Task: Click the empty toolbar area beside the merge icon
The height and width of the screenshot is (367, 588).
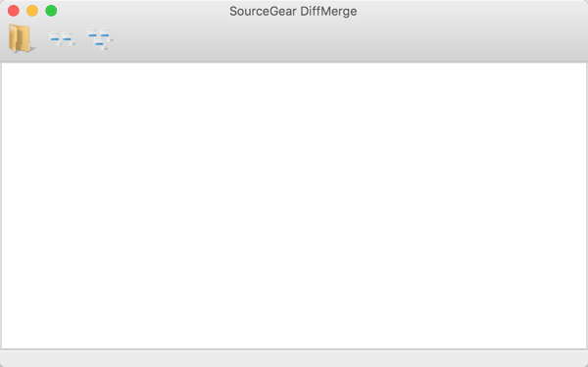Action: [349, 39]
